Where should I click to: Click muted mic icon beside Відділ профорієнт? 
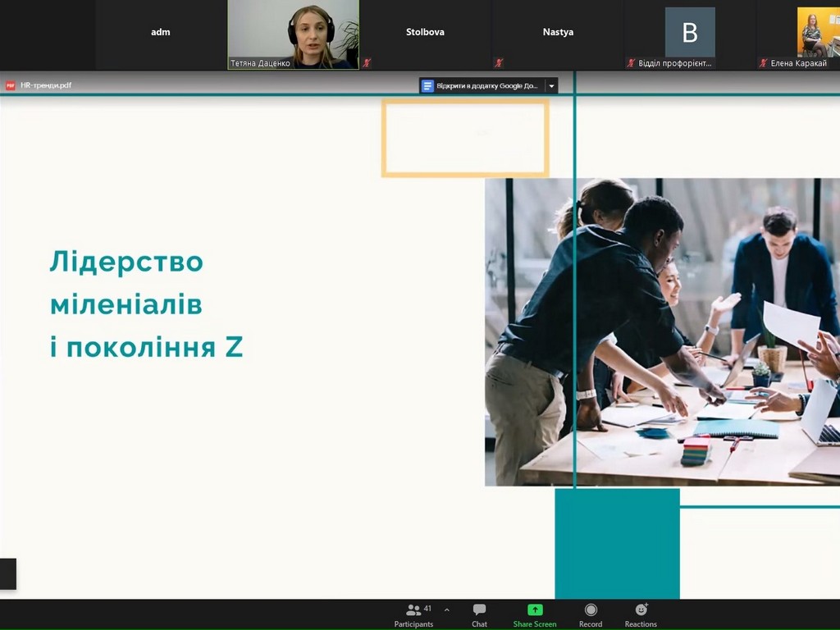(x=631, y=63)
